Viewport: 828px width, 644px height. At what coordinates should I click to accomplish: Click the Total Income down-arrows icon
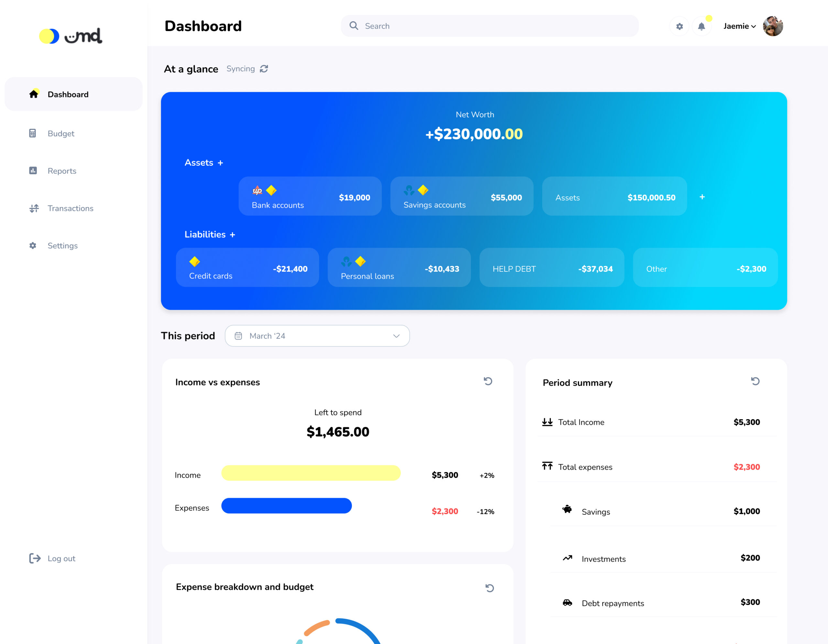[547, 422]
